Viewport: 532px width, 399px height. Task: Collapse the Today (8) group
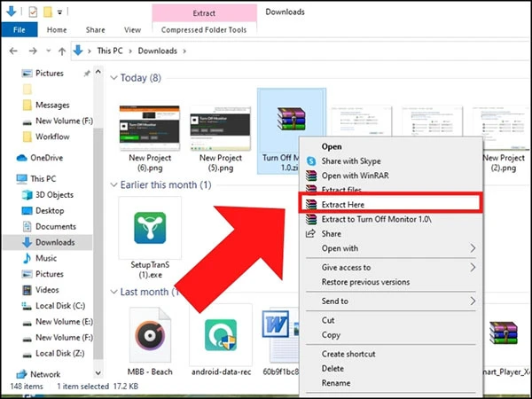(x=113, y=78)
